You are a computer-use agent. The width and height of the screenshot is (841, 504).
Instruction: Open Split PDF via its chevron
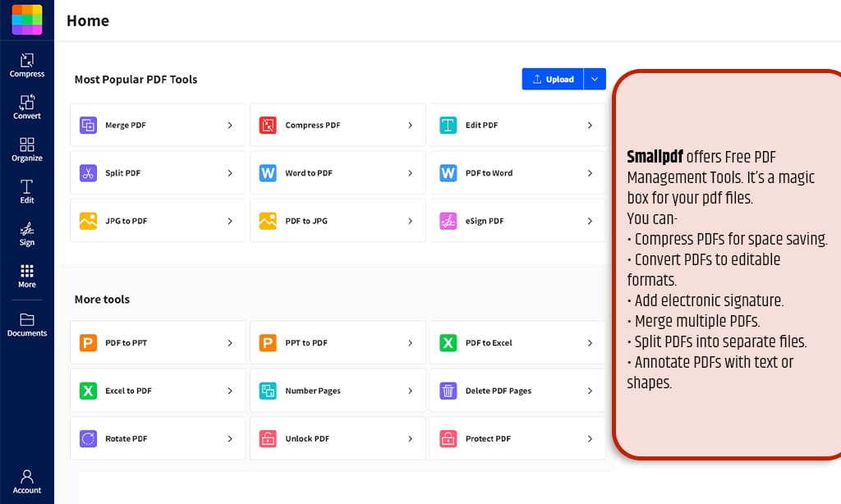(x=230, y=172)
